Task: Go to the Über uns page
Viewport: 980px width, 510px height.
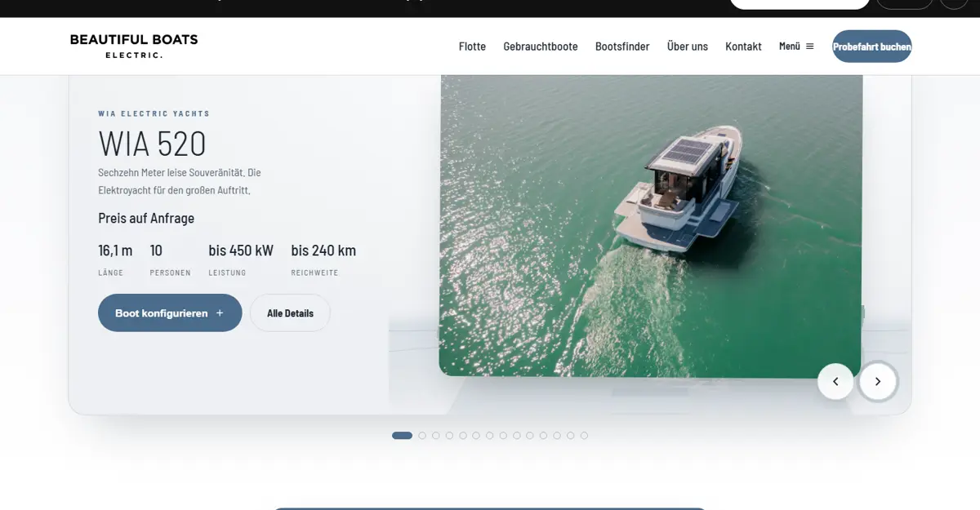Action: pyautogui.click(x=688, y=47)
